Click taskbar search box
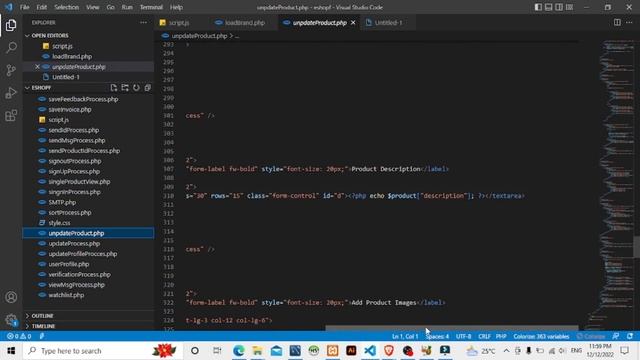 tap(102, 351)
